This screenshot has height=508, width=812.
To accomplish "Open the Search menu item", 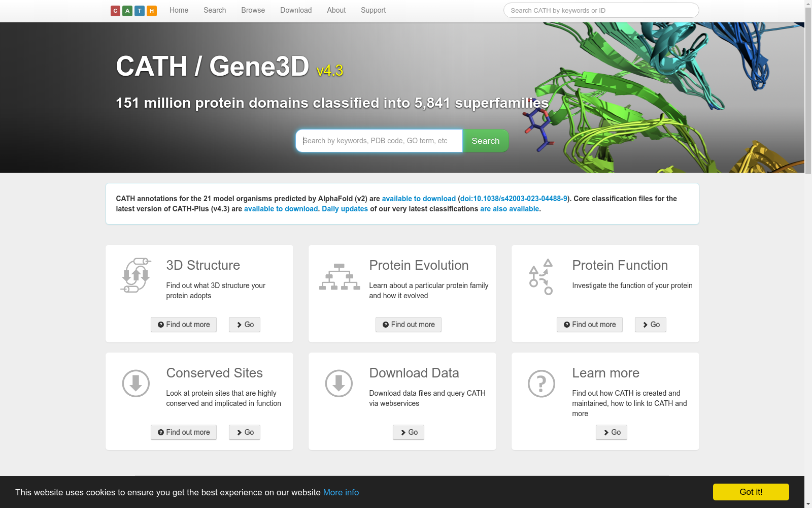I will [x=215, y=10].
